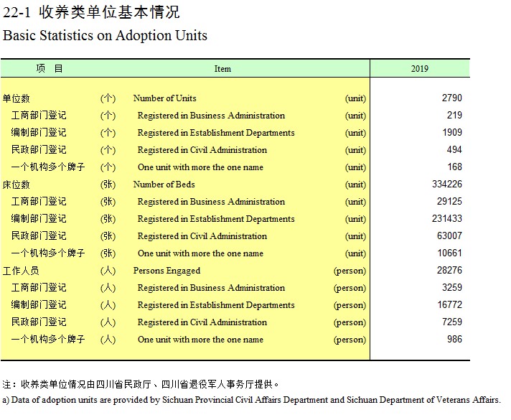The height and width of the screenshot is (420, 511).
Task: Select the '单位数' row label
Action: [x=17, y=98]
